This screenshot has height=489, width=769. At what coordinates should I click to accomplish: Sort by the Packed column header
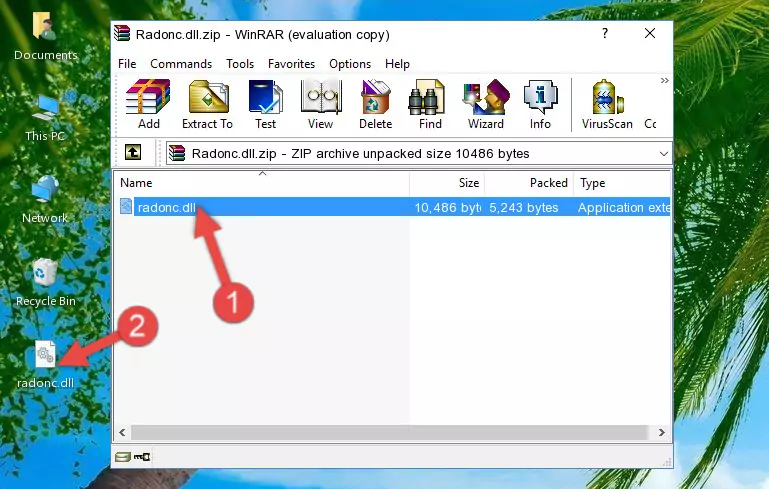coord(529,183)
